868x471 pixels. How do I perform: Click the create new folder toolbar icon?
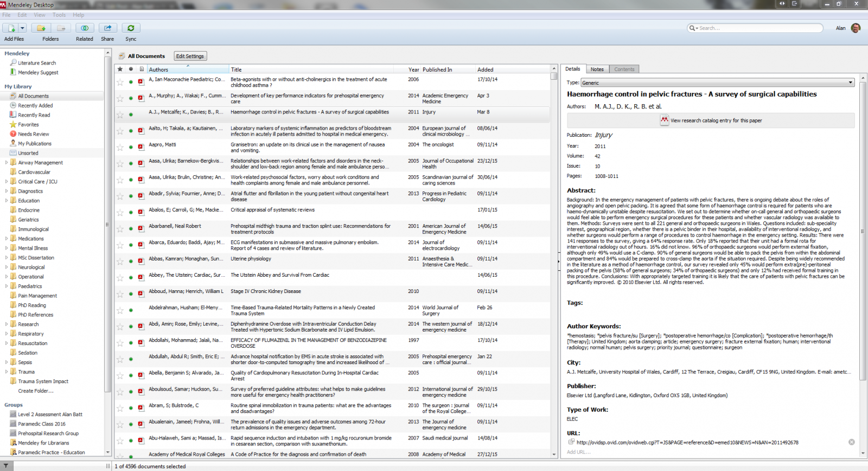pyautogui.click(x=41, y=28)
